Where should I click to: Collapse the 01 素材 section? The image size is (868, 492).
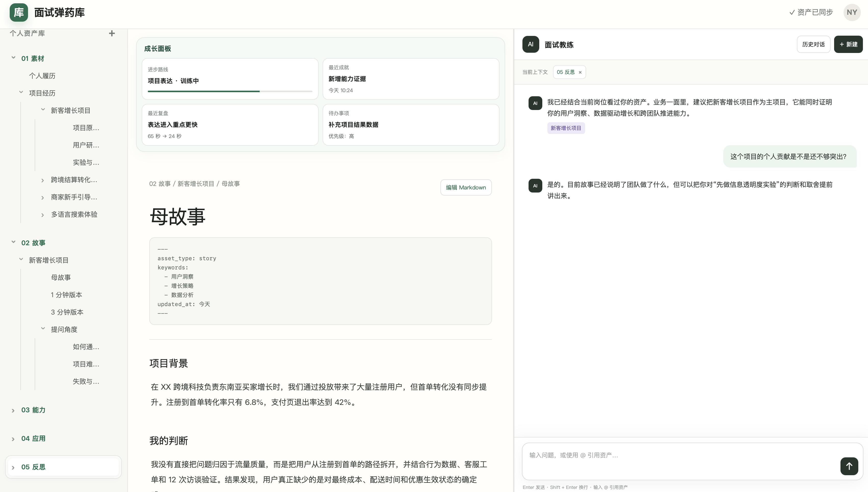pyautogui.click(x=14, y=58)
